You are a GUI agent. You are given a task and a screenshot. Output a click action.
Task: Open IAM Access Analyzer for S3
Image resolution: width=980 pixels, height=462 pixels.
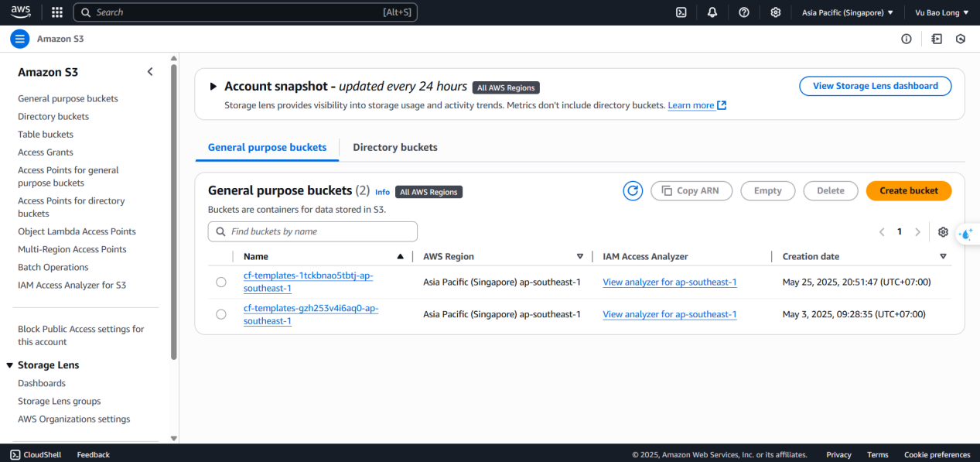pyautogui.click(x=72, y=285)
